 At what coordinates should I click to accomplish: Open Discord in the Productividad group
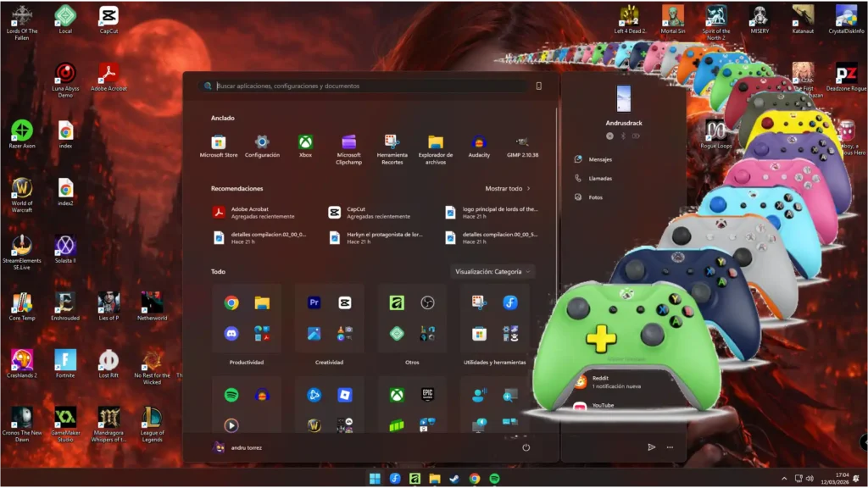(x=231, y=333)
